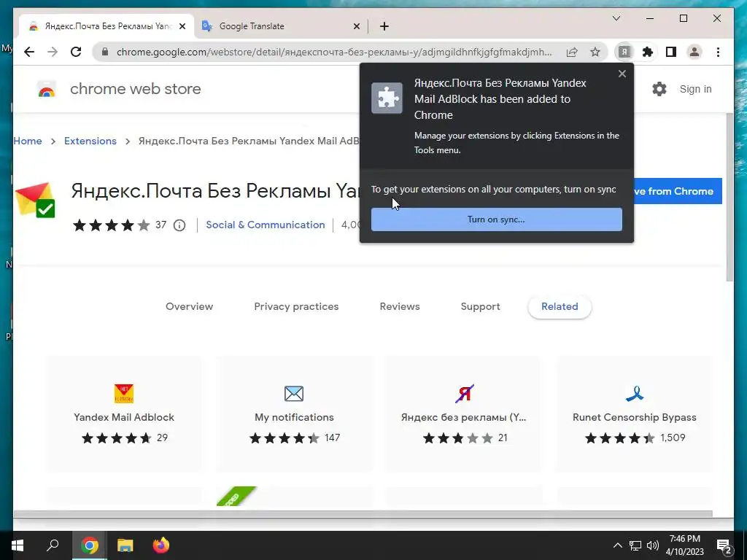The height and width of the screenshot is (560, 747).
Task: Open taskbar search magnifier
Action: pos(53,545)
